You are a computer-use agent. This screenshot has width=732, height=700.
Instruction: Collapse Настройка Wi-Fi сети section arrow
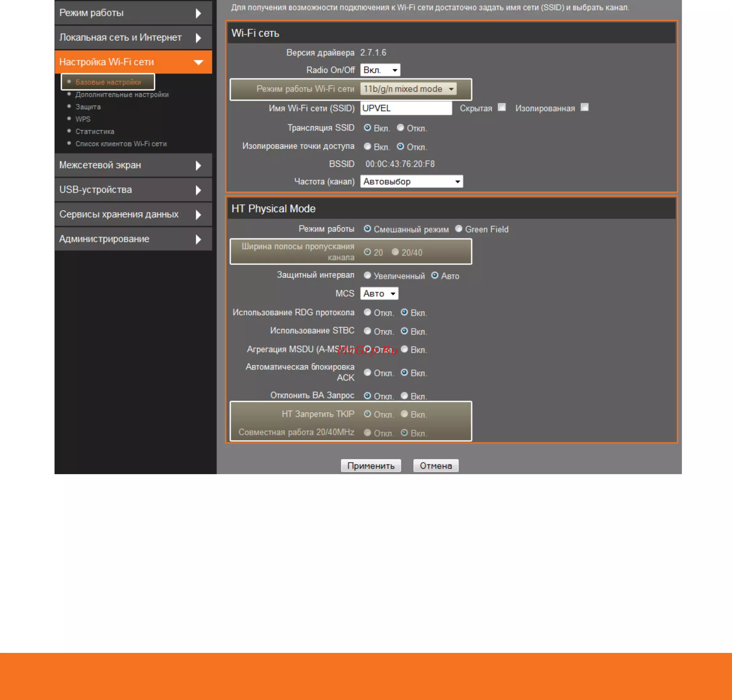click(x=198, y=62)
